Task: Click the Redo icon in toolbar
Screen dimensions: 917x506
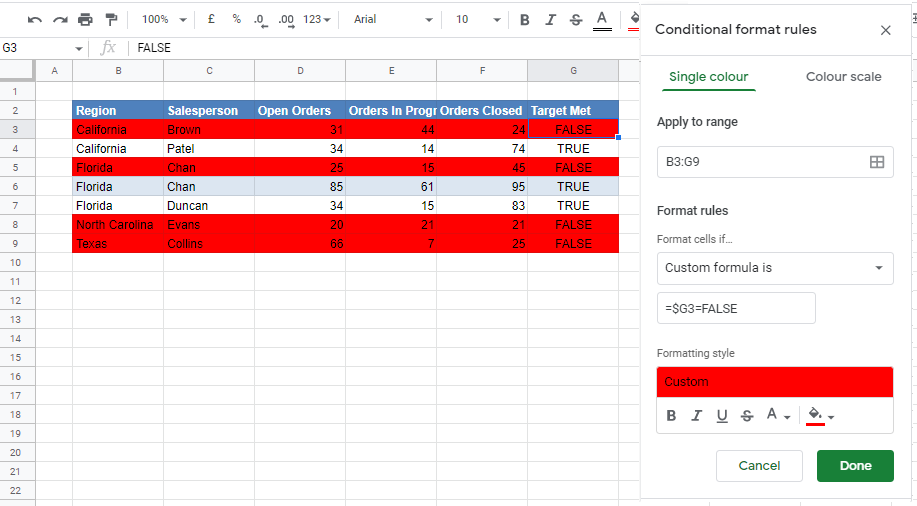Action: [60, 20]
